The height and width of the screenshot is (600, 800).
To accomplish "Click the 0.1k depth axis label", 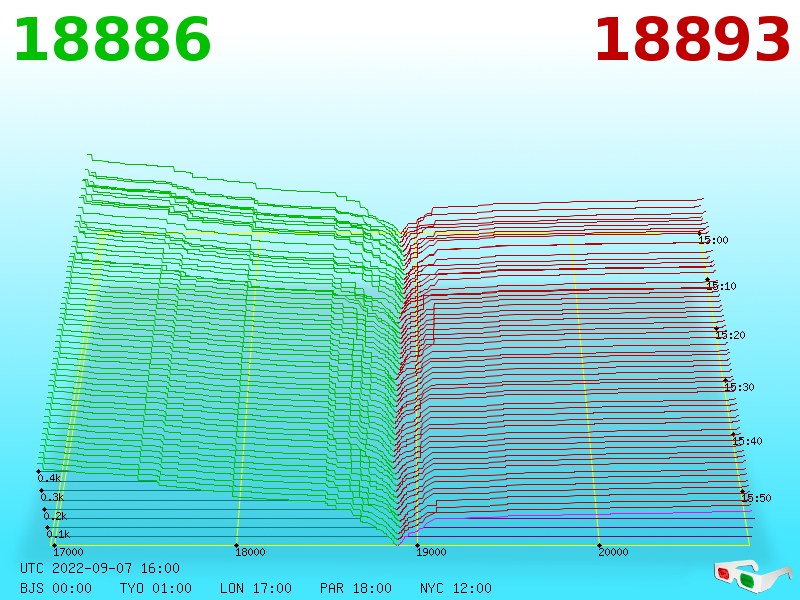I will coord(58,534).
